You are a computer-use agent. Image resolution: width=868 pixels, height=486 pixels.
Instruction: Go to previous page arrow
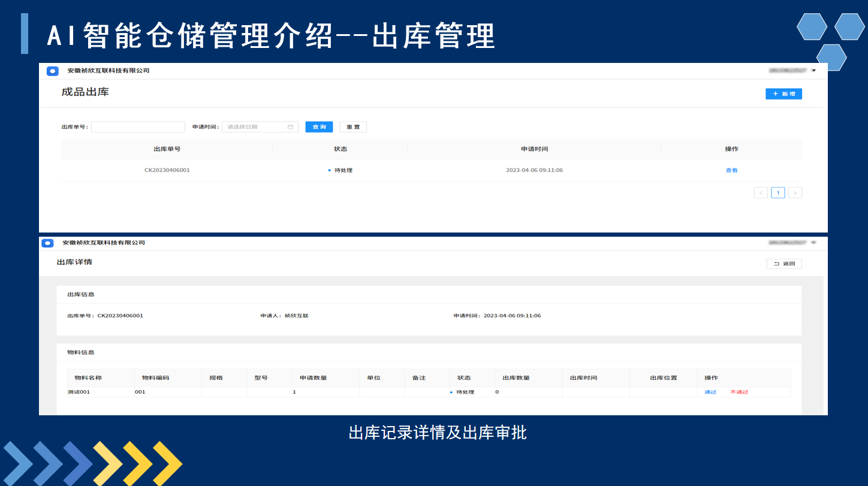point(761,193)
